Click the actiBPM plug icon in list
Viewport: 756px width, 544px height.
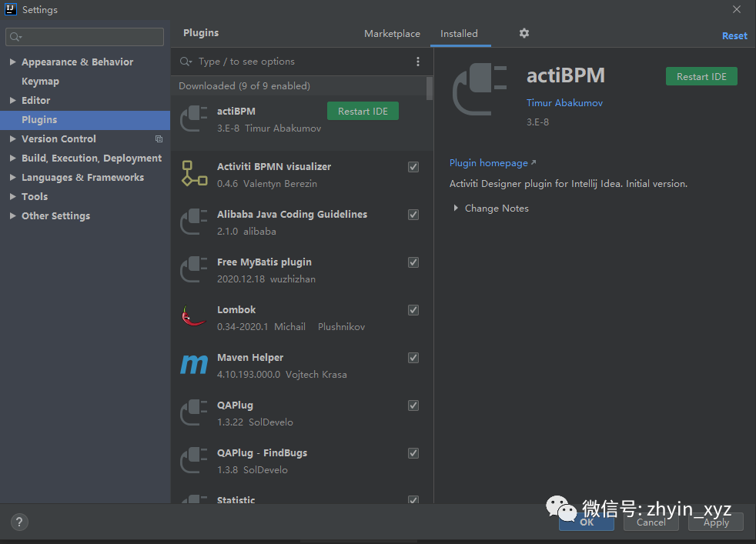pyautogui.click(x=194, y=119)
